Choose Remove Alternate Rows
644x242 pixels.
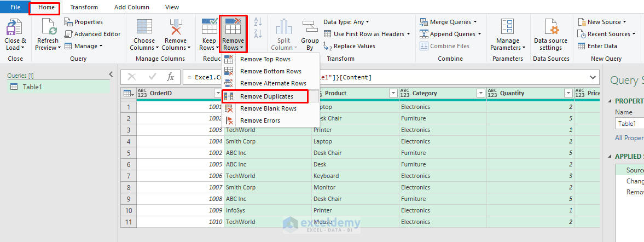[x=270, y=83]
